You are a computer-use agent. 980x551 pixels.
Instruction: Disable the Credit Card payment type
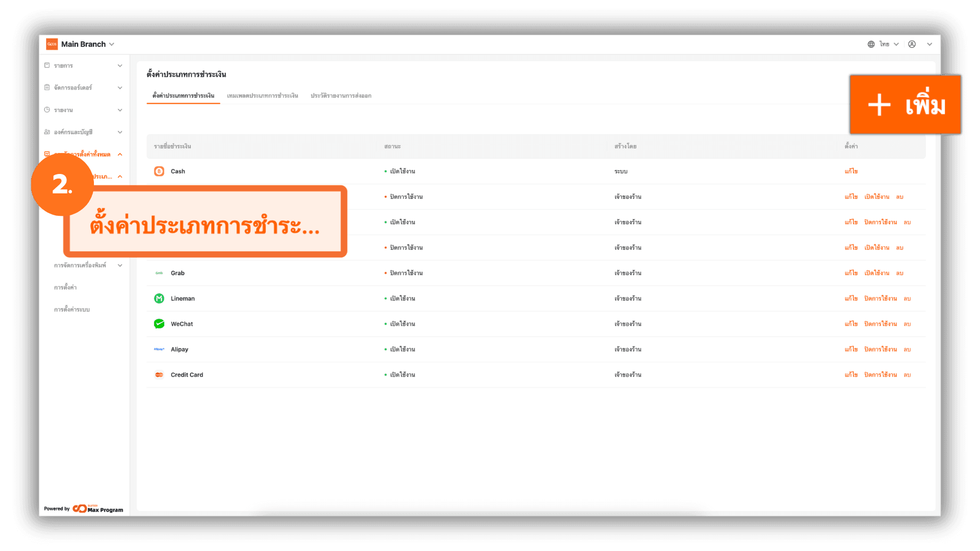point(880,375)
